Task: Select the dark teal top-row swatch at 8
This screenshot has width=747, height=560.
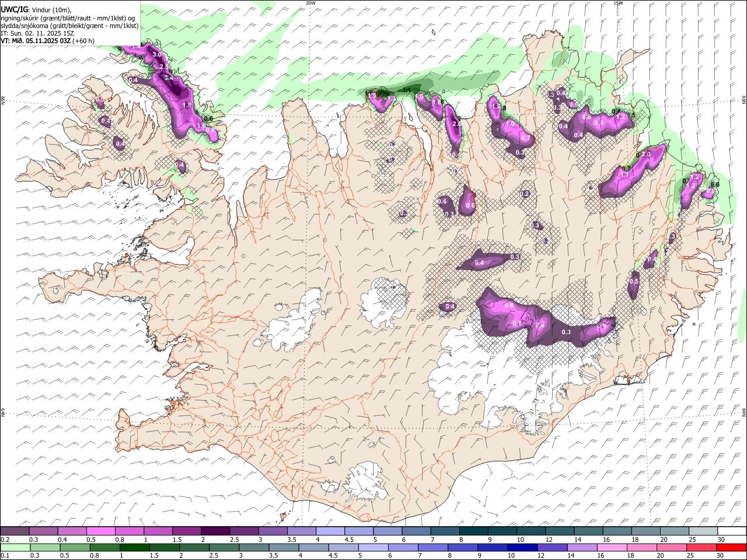Action: (473, 531)
